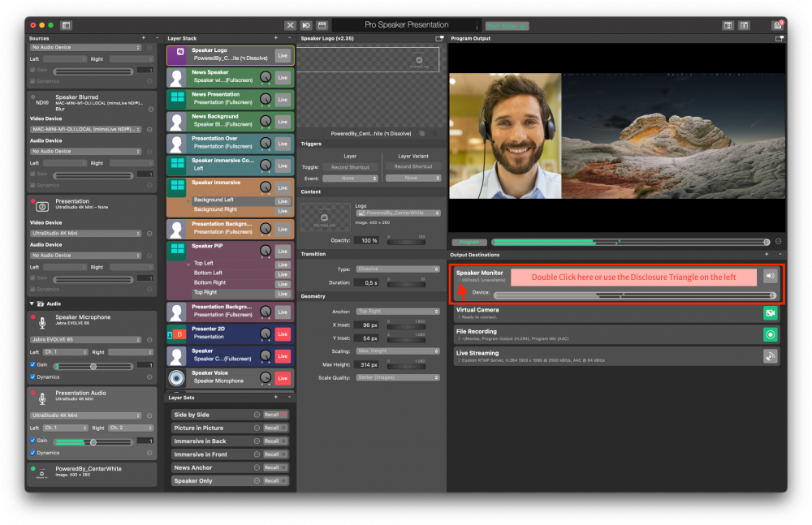This screenshot has height=525, width=812.
Task: Click the Speaker Voice layer audio thumbnail
Action: coord(176,378)
